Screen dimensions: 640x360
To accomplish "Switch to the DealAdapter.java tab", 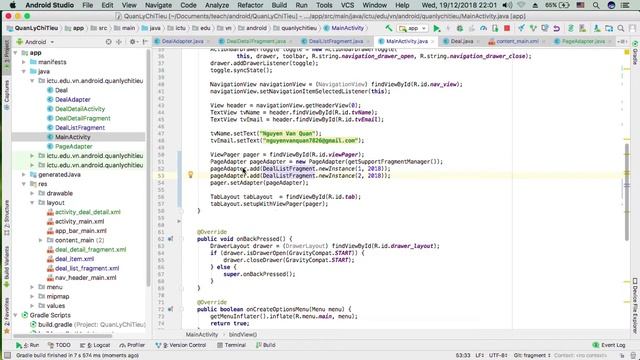I will [x=182, y=41].
